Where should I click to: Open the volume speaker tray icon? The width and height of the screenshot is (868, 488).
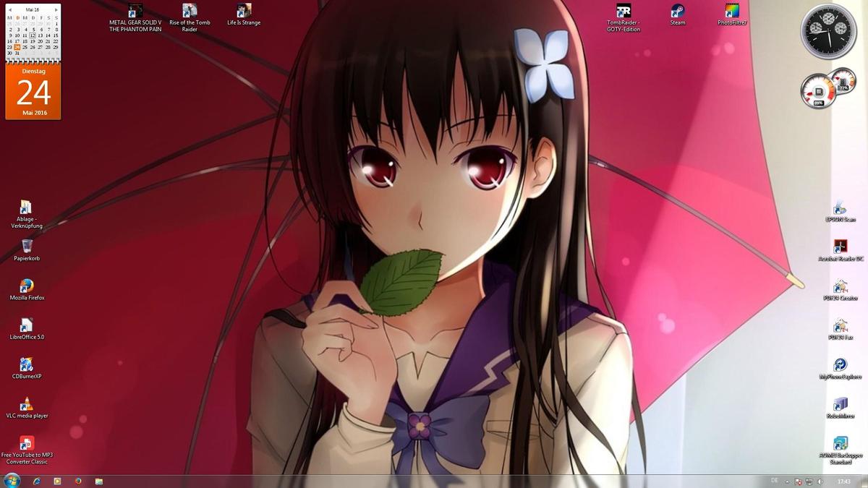click(820, 481)
